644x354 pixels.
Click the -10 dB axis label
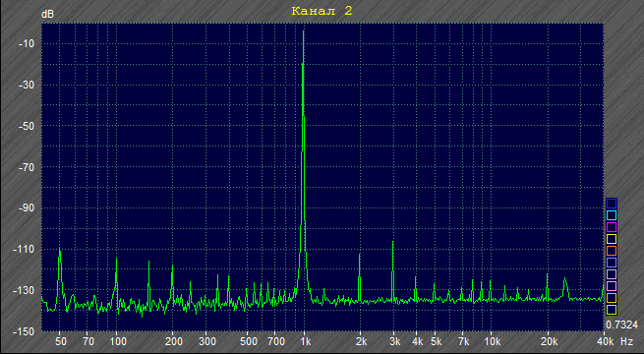click(x=27, y=44)
